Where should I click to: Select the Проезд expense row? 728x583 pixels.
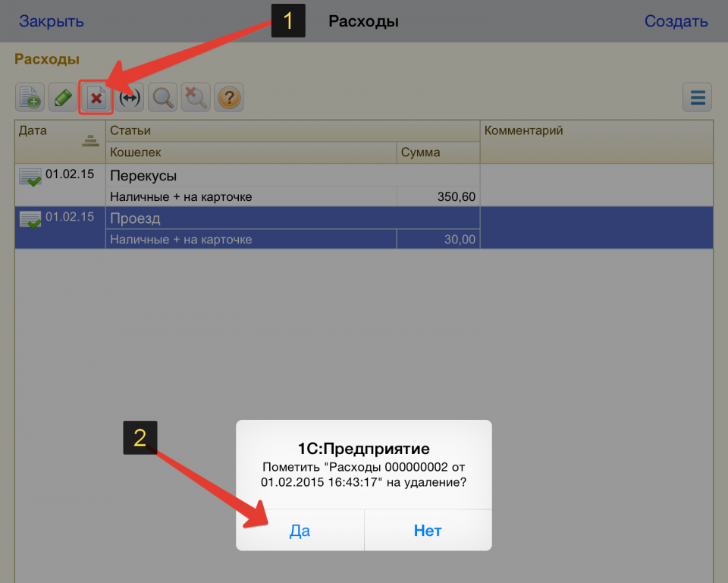(x=364, y=227)
